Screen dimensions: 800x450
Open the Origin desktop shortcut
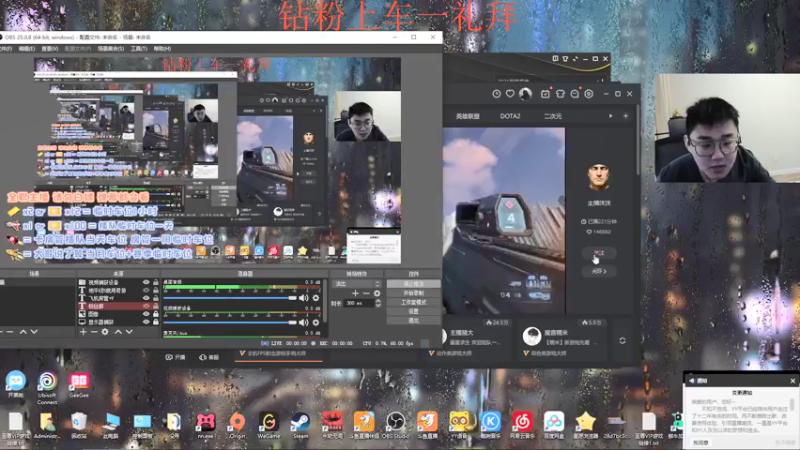click(x=237, y=426)
